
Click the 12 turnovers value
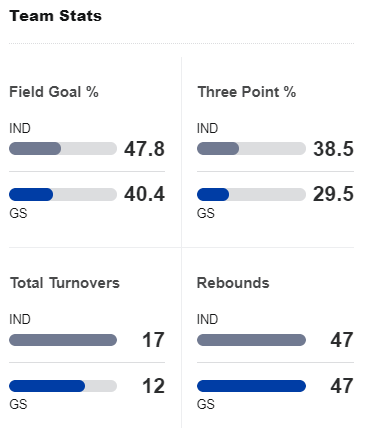(153, 386)
